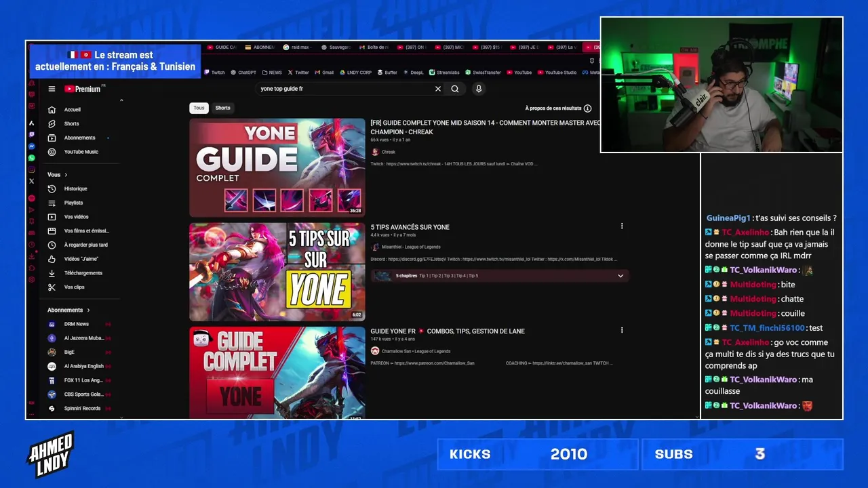
Task: Open the LNDY CORP bookmark
Action: click(356, 73)
